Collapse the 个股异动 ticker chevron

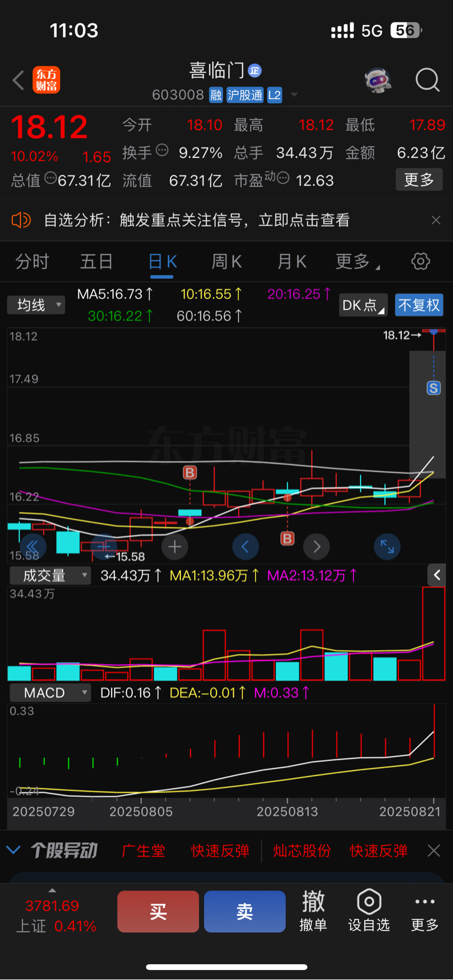(13, 850)
